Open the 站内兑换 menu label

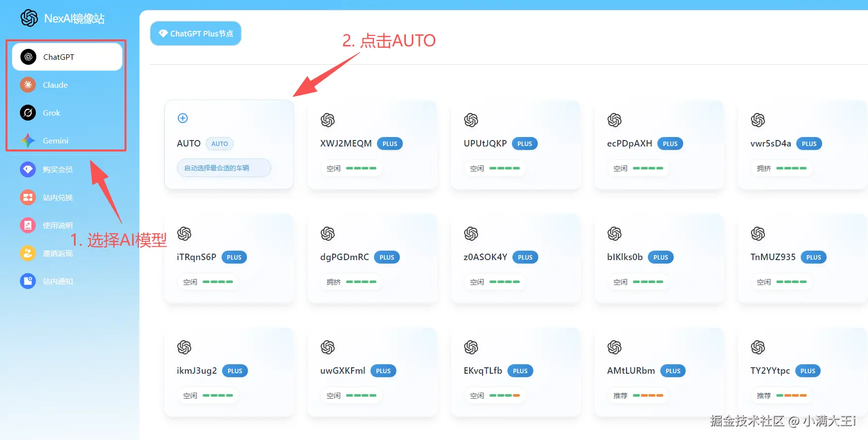(x=58, y=197)
